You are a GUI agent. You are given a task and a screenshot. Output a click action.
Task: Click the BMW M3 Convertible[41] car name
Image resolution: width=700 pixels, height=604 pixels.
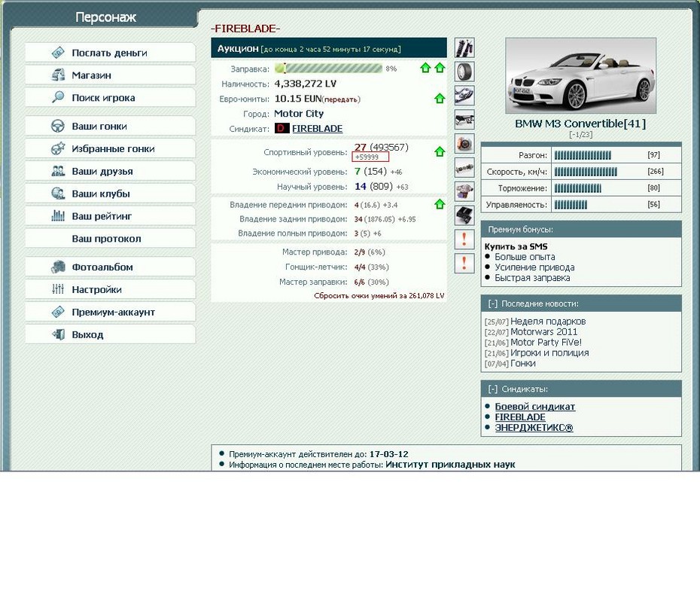580,124
